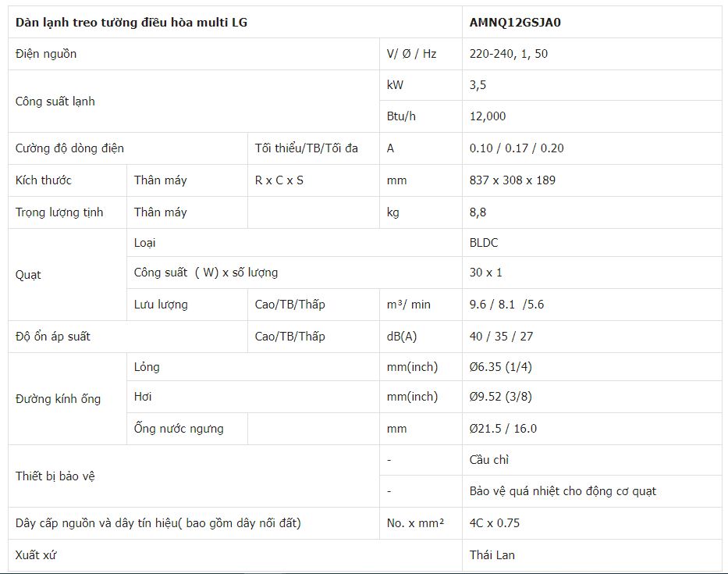Click the airflow value 9.6 / 8.1 / 5.6
Image resolution: width=728 pixels, height=574 pixels.
[506, 305]
